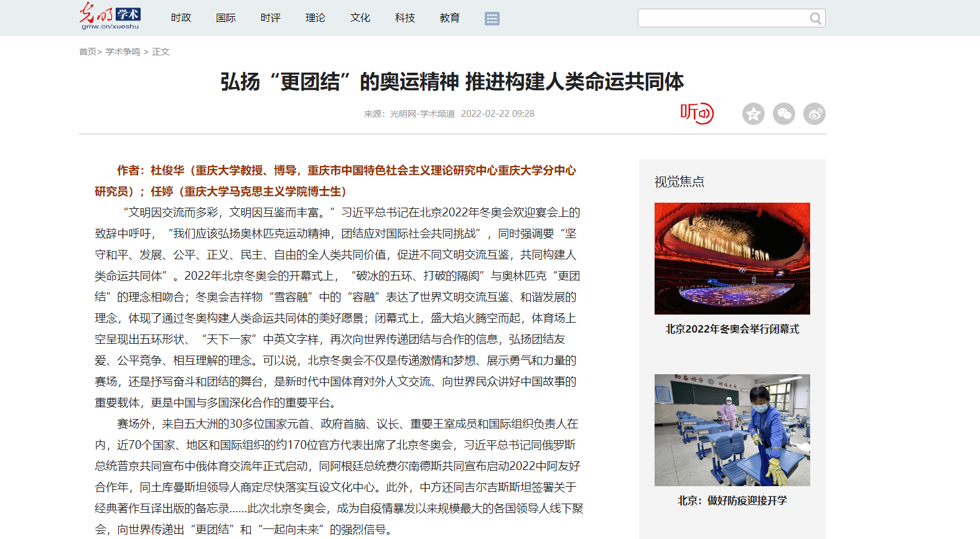Open 学术争鸣 breadcrumb link
This screenshot has width=980, height=539.
pyautogui.click(x=123, y=52)
